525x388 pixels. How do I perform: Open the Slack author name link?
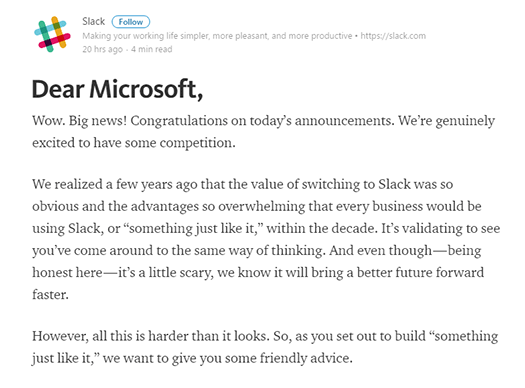[93, 21]
